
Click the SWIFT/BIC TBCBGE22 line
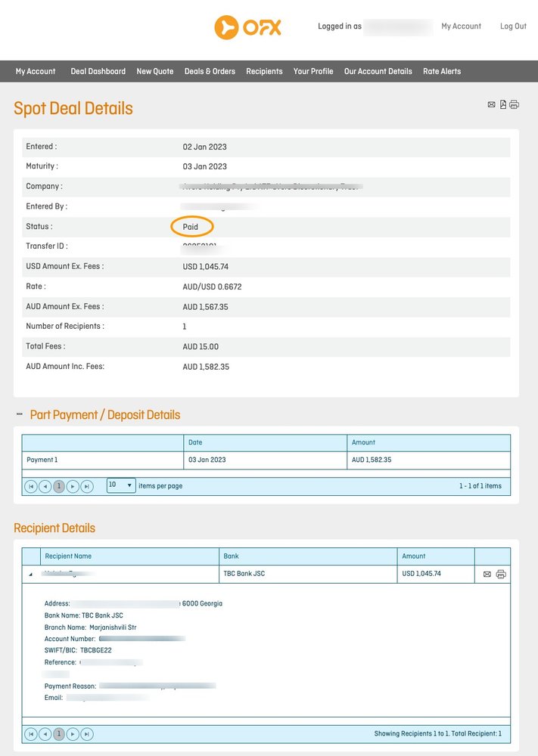point(78,650)
